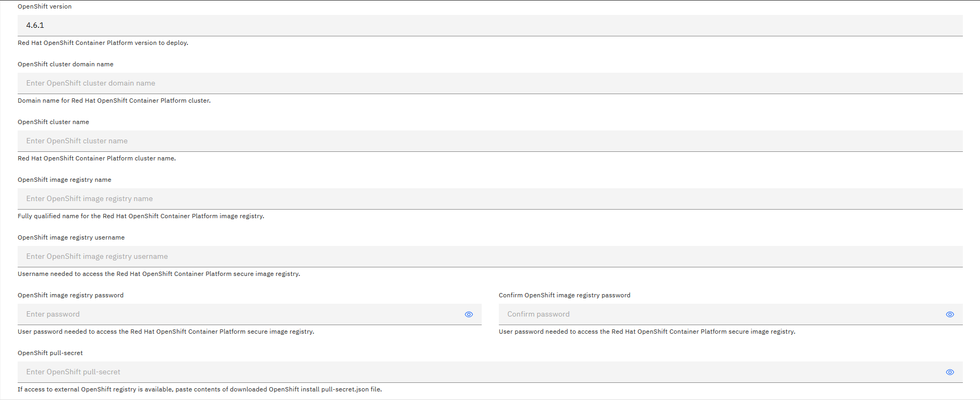
Task: Click the 'Confirm OpenShift image registry password' label
Action: point(565,295)
